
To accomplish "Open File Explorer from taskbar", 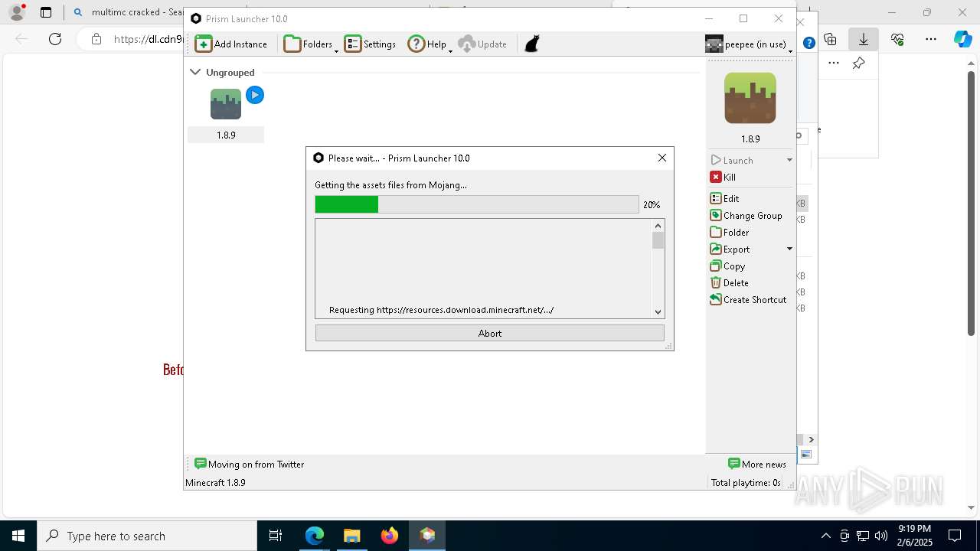I will click(351, 536).
